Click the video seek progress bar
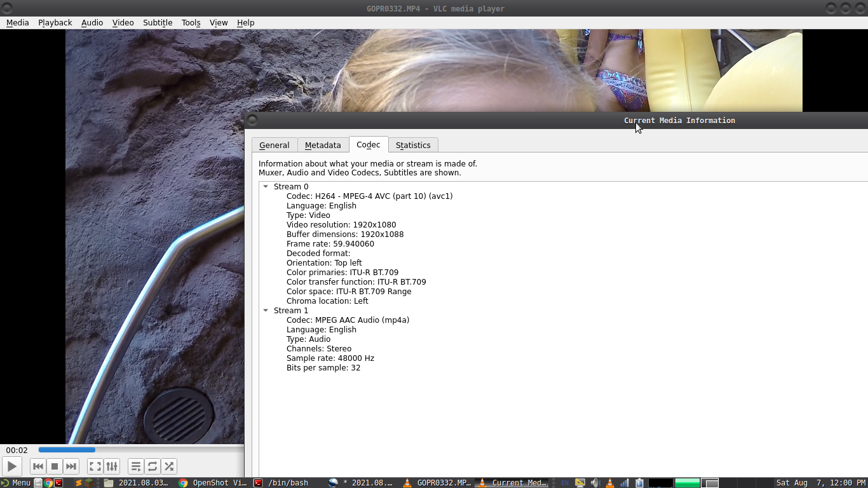 140,450
